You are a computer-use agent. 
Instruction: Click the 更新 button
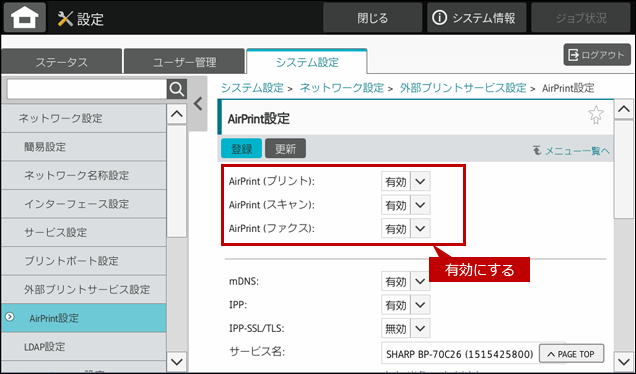click(x=286, y=148)
